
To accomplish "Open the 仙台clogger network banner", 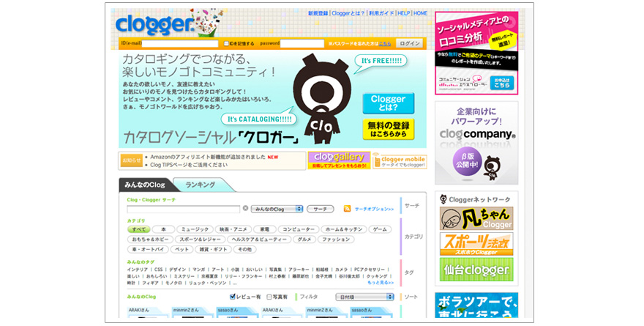I will pos(476,270).
